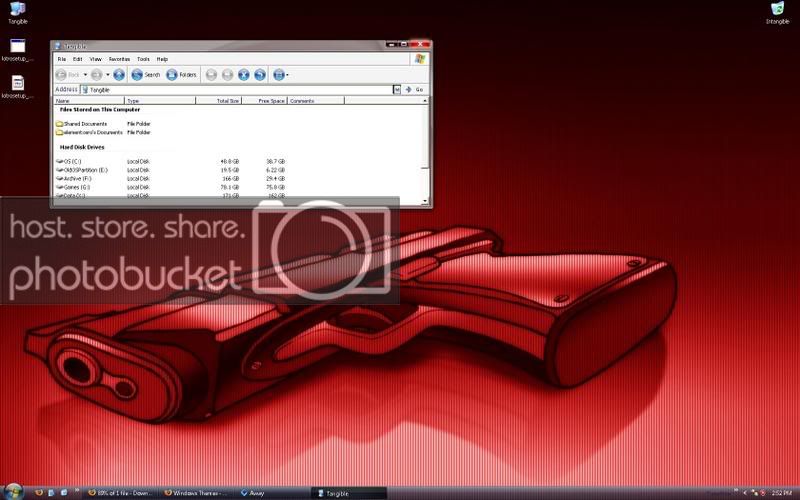Image resolution: width=800 pixels, height=500 pixels.
Task: Click the system clock showing 2:52 PM
Action: (x=781, y=493)
